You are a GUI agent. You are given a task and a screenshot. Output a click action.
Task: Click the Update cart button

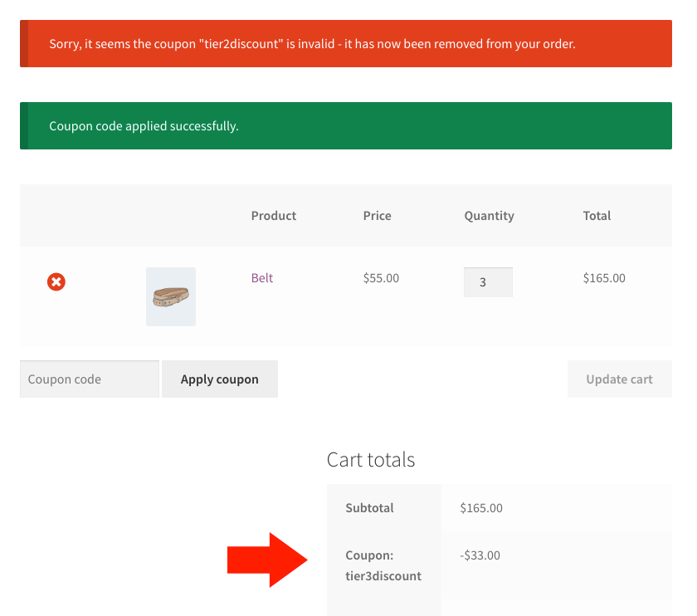pyautogui.click(x=620, y=379)
